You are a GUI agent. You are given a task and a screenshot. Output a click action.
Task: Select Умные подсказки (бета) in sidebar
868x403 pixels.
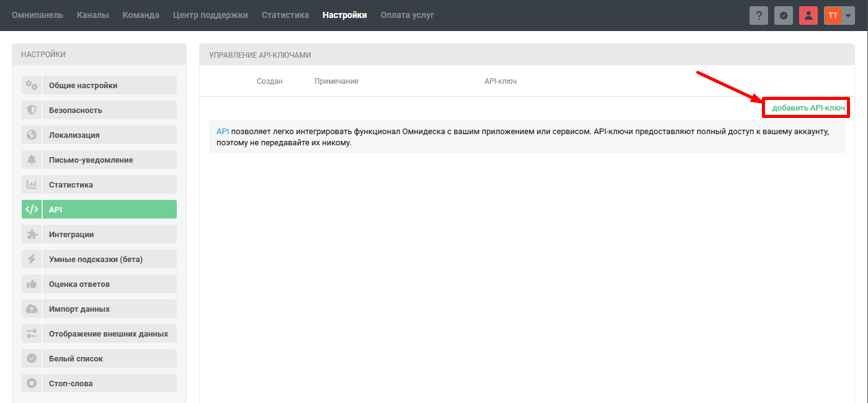coord(96,259)
